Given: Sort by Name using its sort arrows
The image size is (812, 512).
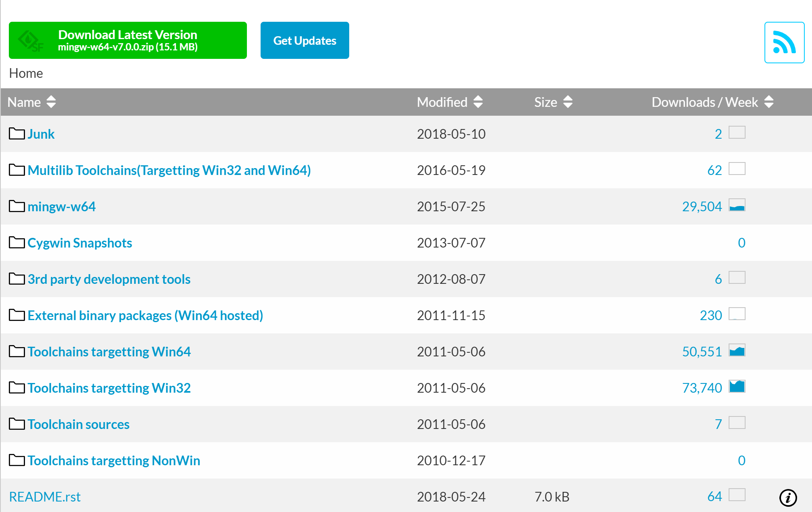Looking at the screenshot, I should 51,102.
